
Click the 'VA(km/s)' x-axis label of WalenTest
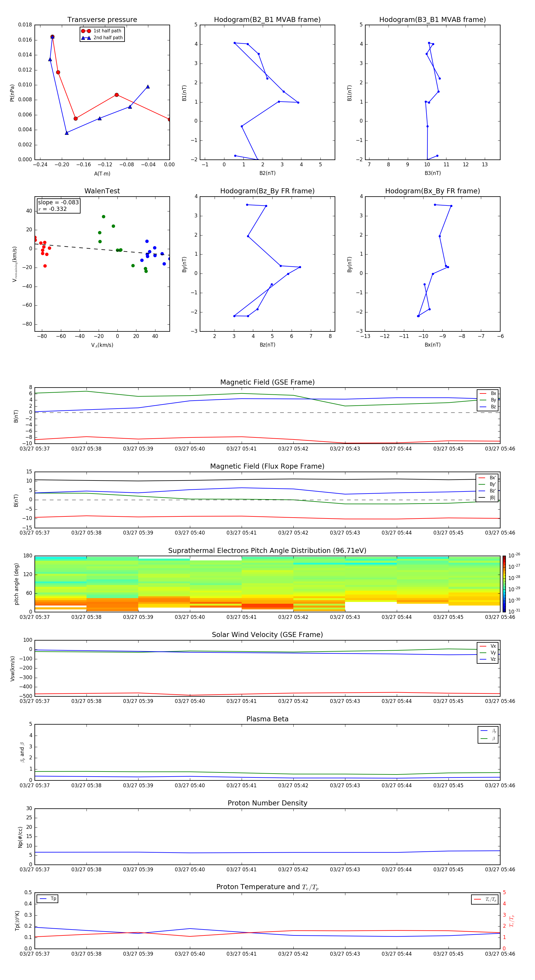click(102, 345)
